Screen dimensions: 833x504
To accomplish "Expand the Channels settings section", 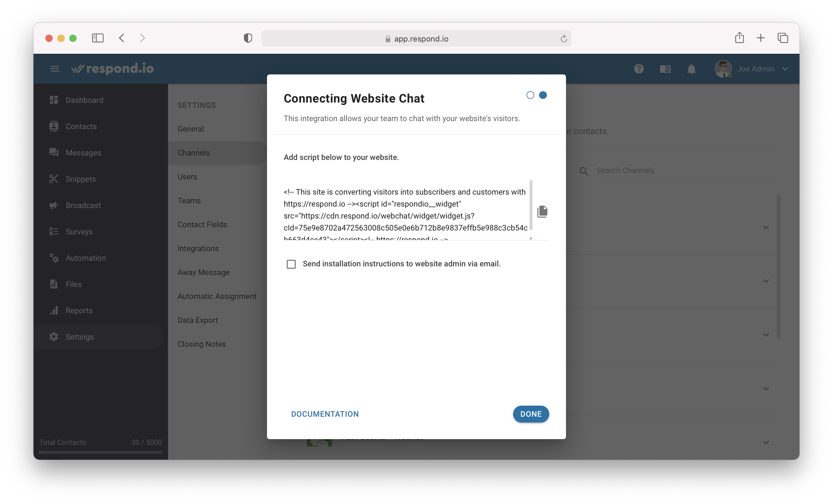I will tap(193, 152).
